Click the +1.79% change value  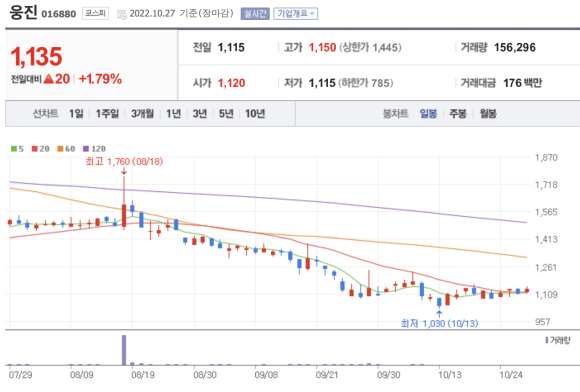pyautogui.click(x=100, y=79)
